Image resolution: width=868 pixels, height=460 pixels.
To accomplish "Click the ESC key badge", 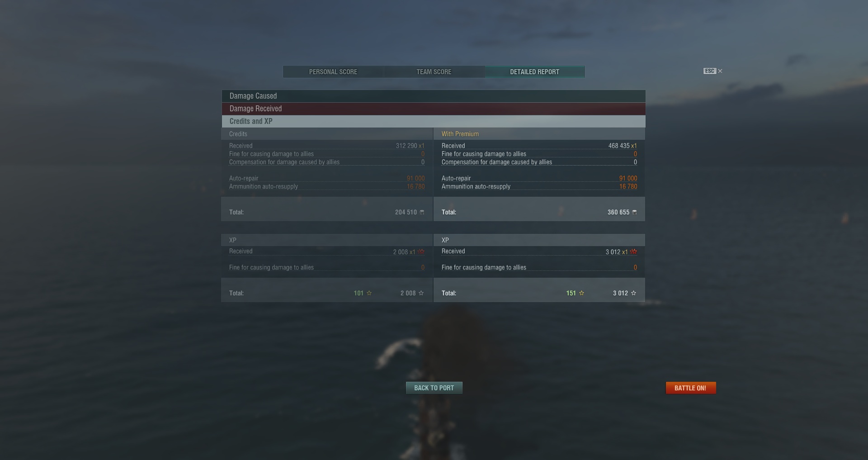I will 710,71.
